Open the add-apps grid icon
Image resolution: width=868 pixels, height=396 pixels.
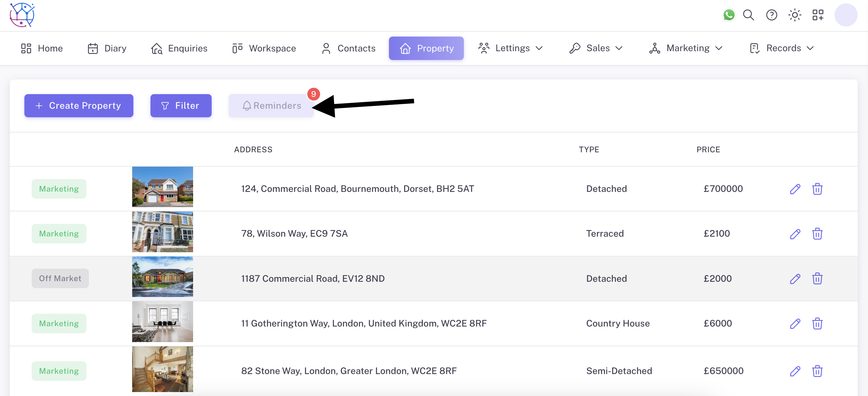click(817, 15)
